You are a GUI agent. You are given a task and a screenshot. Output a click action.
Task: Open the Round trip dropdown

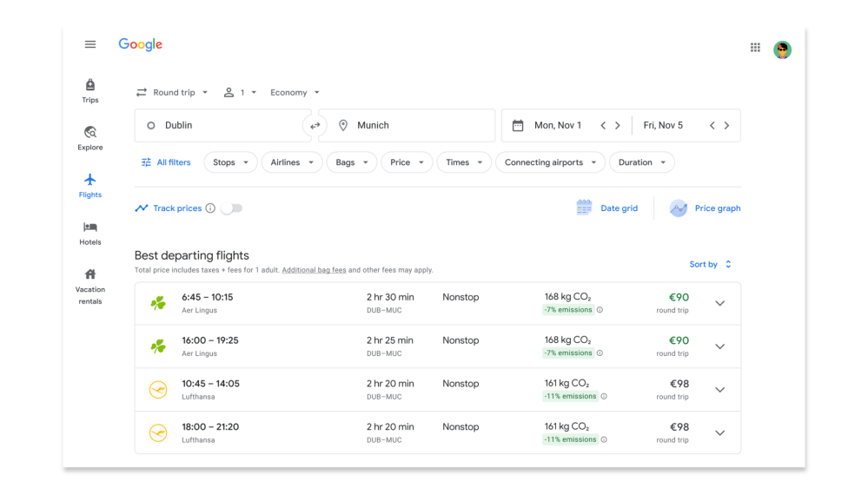[172, 93]
